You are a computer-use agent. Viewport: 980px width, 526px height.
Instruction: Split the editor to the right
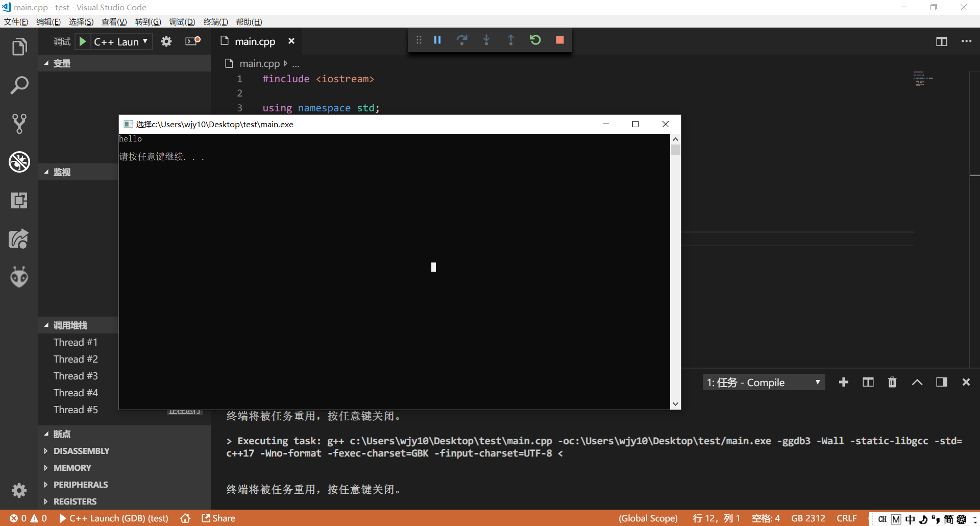942,41
